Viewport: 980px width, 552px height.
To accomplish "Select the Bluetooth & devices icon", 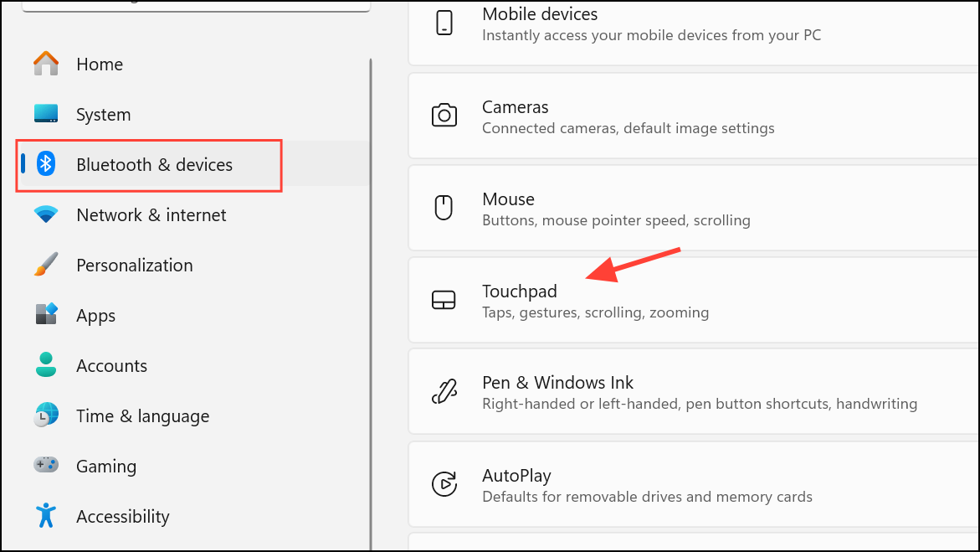I will click(47, 165).
